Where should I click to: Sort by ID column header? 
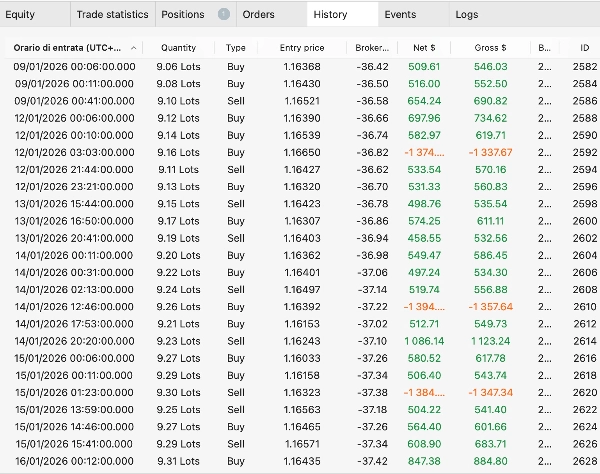tap(584, 48)
